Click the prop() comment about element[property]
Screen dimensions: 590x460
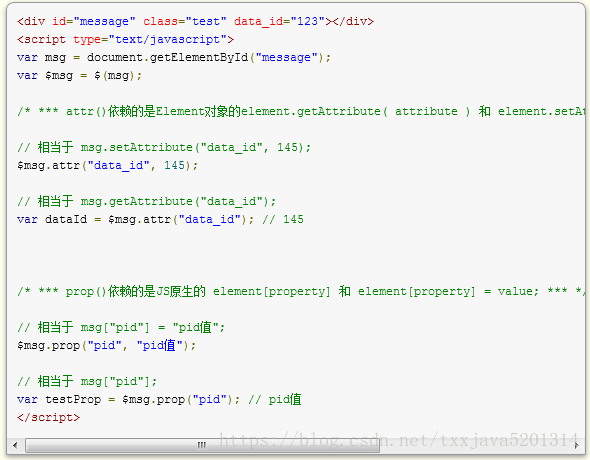click(301, 291)
